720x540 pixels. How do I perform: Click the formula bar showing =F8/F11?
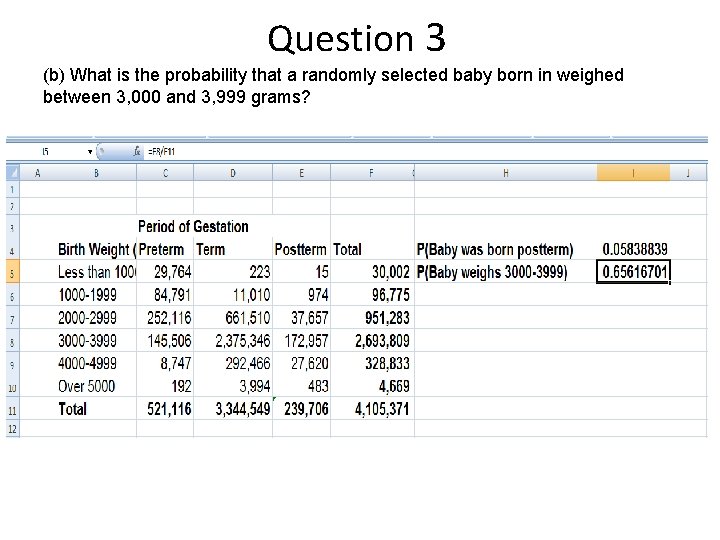tap(426, 152)
